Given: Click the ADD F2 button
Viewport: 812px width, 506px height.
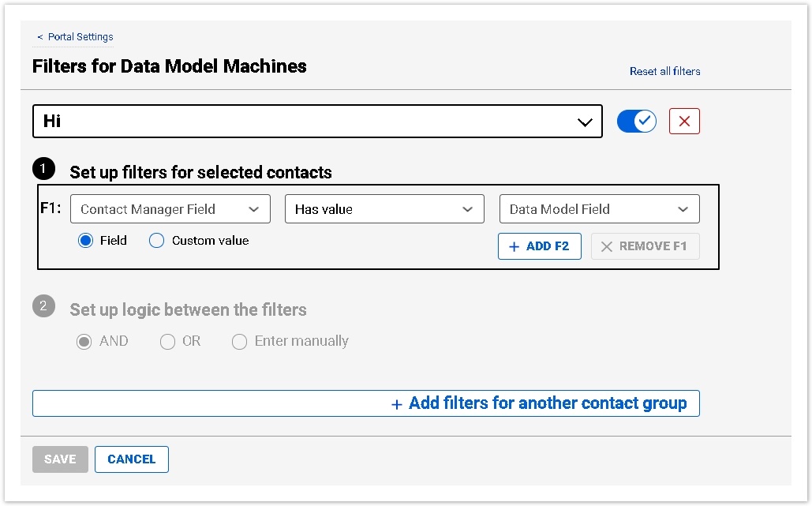Looking at the screenshot, I should pos(539,246).
